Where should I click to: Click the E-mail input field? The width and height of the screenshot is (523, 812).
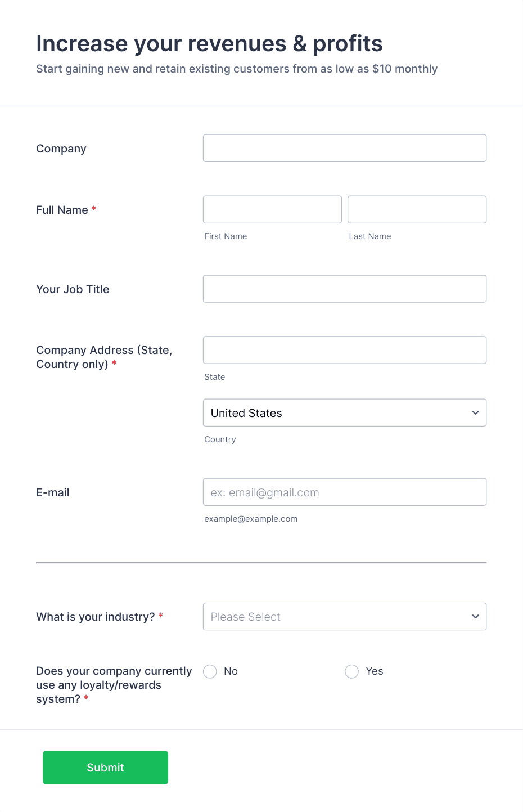click(x=344, y=492)
